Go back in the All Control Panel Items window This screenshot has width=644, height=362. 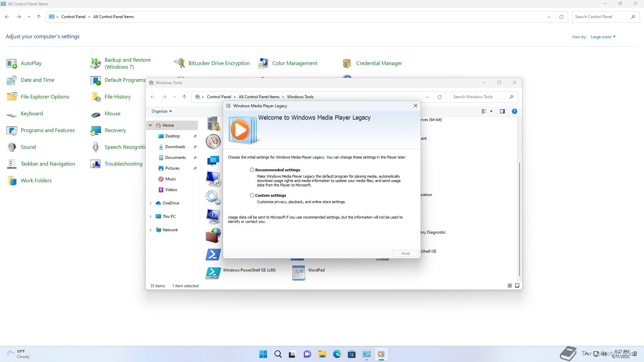click(7, 17)
